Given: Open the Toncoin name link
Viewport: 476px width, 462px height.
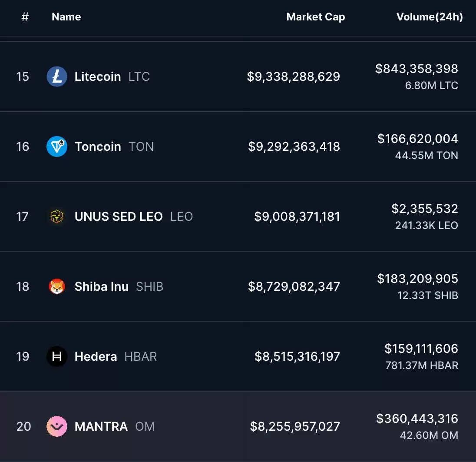Looking at the screenshot, I should (98, 146).
